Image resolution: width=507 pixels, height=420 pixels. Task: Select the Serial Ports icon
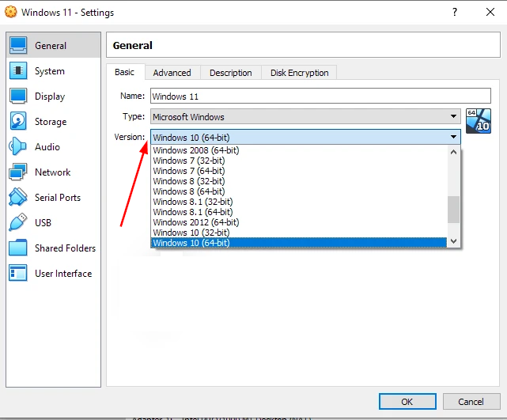pyautogui.click(x=18, y=197)
